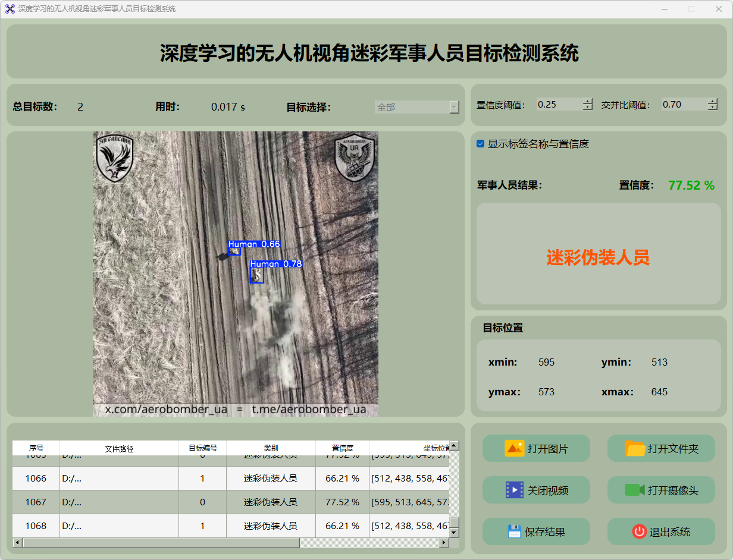Select the 1066 row's 66.21 % cell

pos(342,479)
